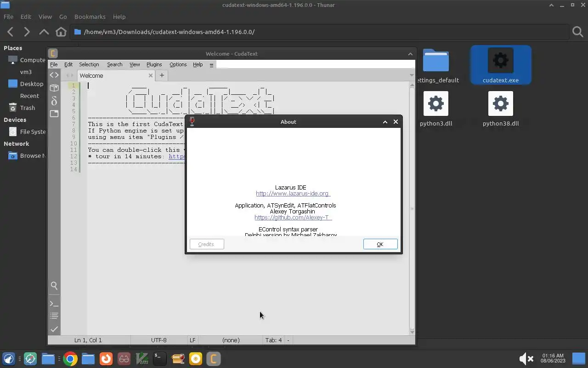Click the Credits button in About dialog

(x=207, y=244)
